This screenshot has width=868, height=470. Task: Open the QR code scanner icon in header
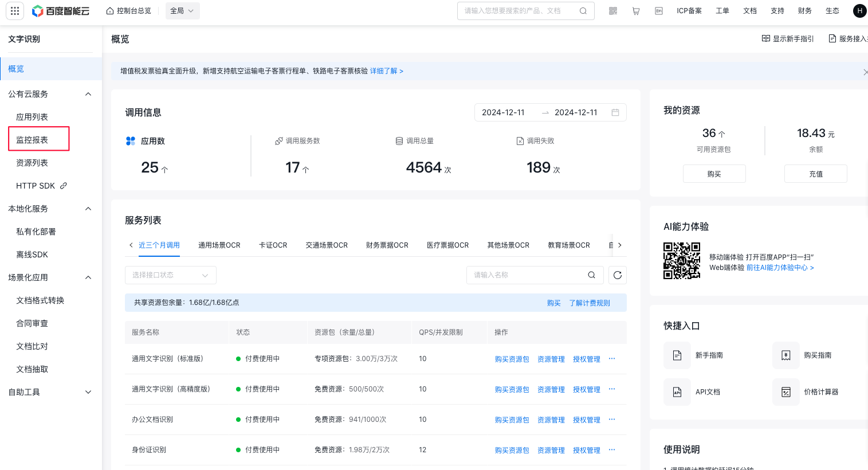coord(613,11)
